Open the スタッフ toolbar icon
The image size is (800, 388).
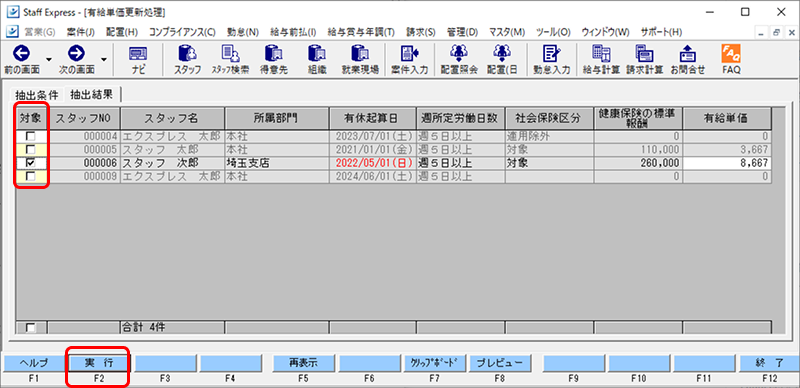187,54
